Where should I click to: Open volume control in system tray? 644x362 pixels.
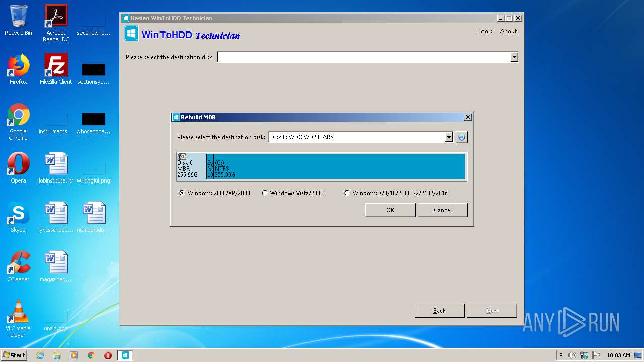pyautogui.click(x=572, y=355)
